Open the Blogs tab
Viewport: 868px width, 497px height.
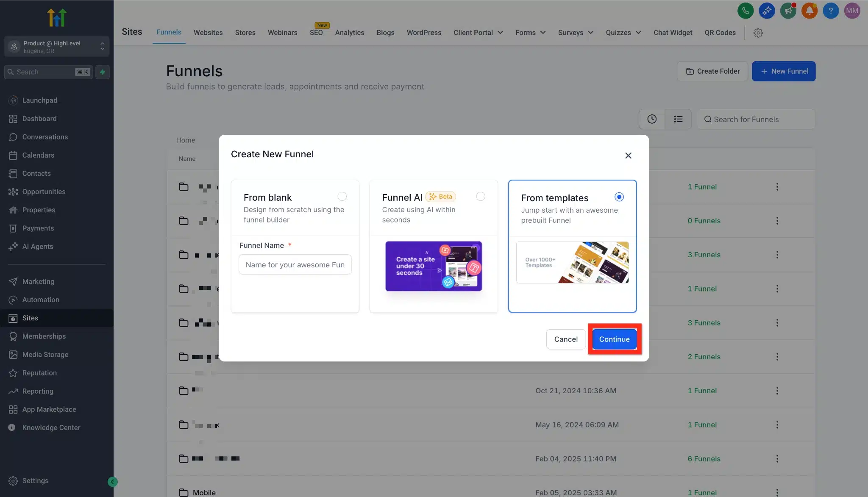[386, 33]
